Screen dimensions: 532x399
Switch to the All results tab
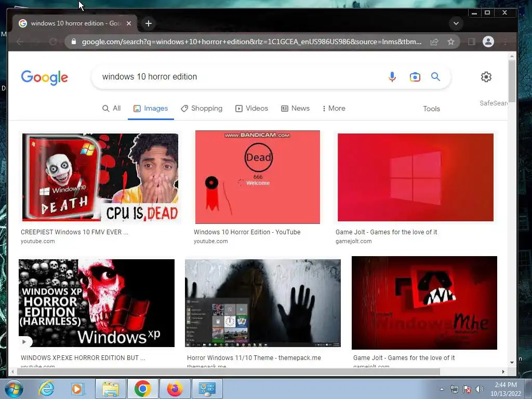[x=112, y=108]
